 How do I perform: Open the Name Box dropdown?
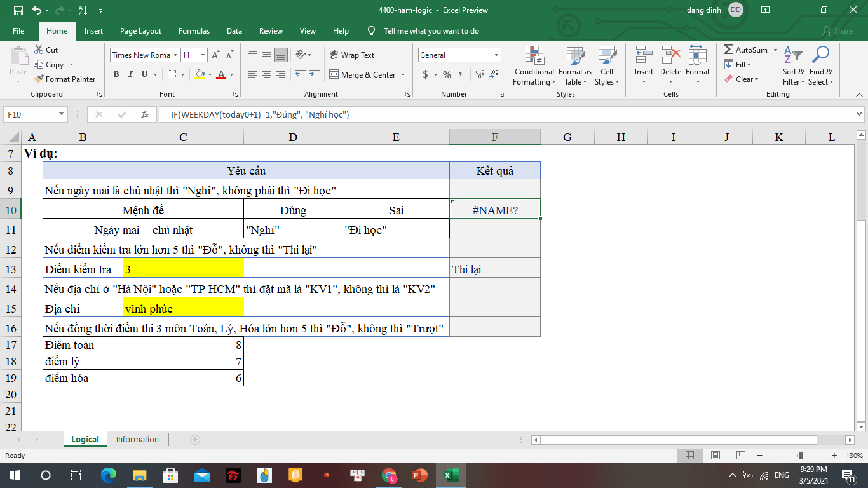[62, 114]
